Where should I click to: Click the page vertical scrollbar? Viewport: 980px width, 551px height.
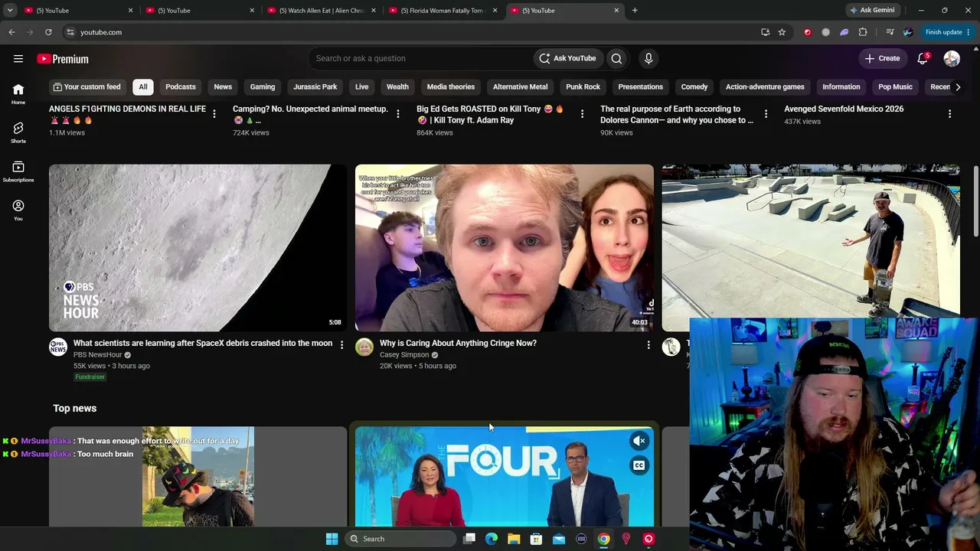tap(975, 201)
